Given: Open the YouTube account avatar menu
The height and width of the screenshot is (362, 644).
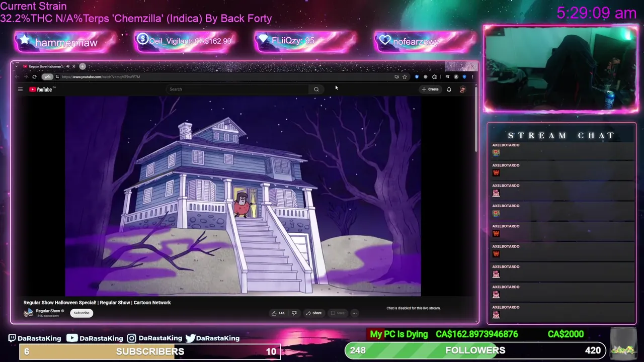Looking at the screenshot, I should click(x=463, y=89).
